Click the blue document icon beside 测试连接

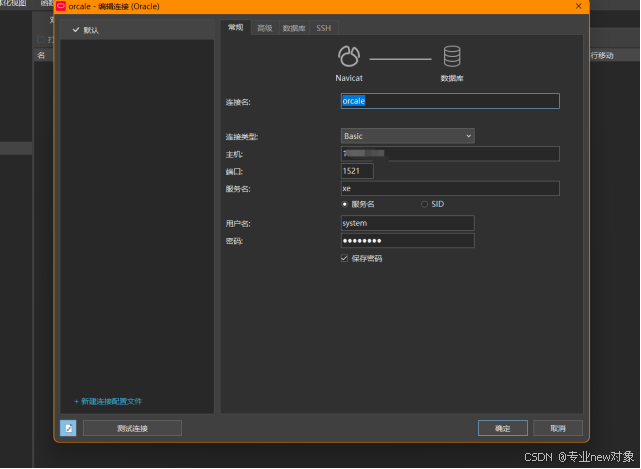point(68,429)
